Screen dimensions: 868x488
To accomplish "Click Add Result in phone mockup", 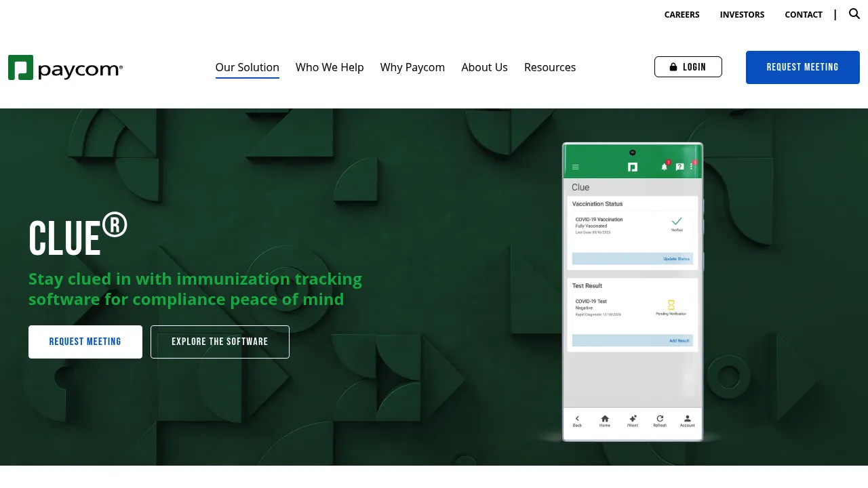I will click(x=679, y=341).
